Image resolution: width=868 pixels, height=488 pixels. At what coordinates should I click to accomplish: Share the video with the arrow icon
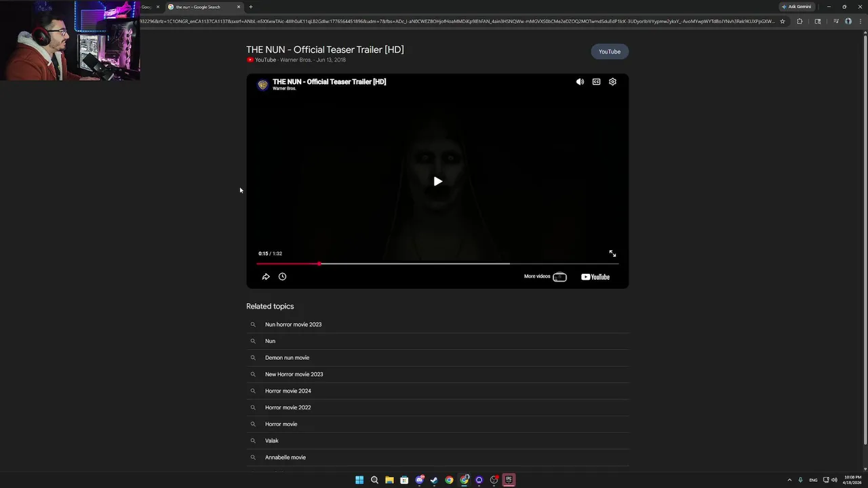[x=266, y=277]
